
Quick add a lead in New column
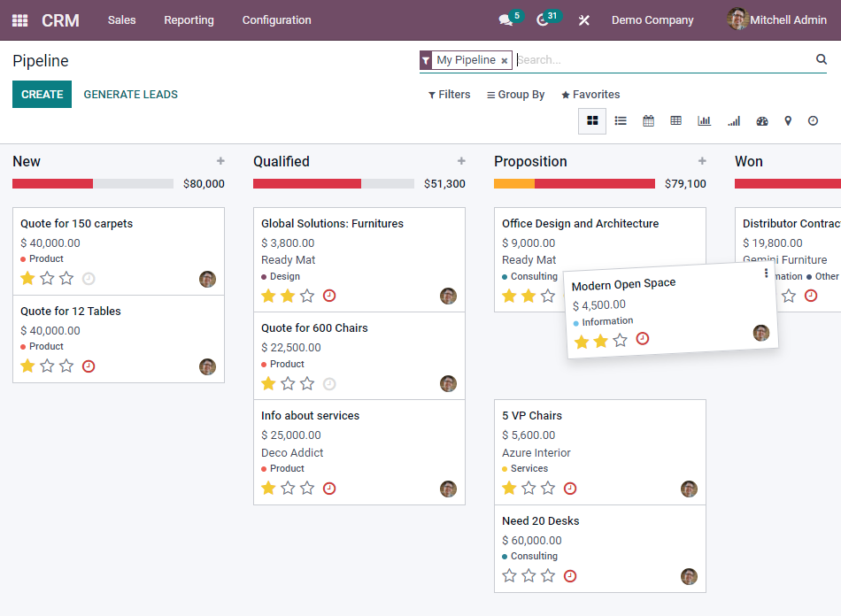(220, 161)
